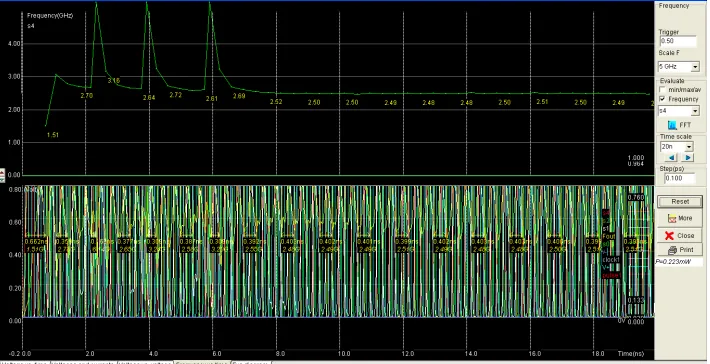This screenshot has width=710, height=364.
Task: Click the 3.16 frequency data label
Action: coord(114,81)
